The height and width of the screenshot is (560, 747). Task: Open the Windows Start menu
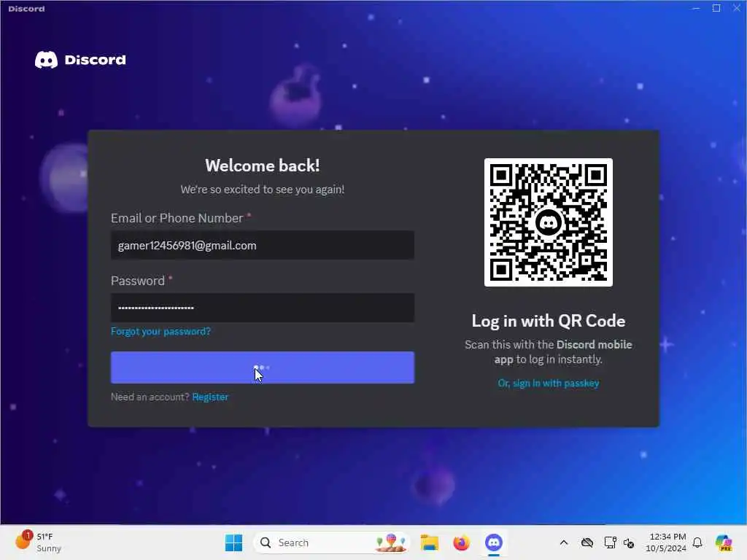(x=233, y=542)
